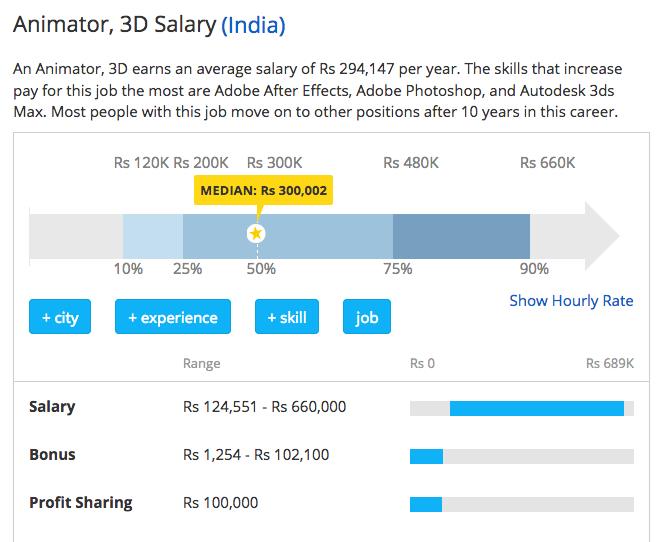Screen dimensions: 660x542
Task: Click the yellow MEDIAN Rs 300,002 tooltip
Action: pyautogui.click(x=263, y=190)
